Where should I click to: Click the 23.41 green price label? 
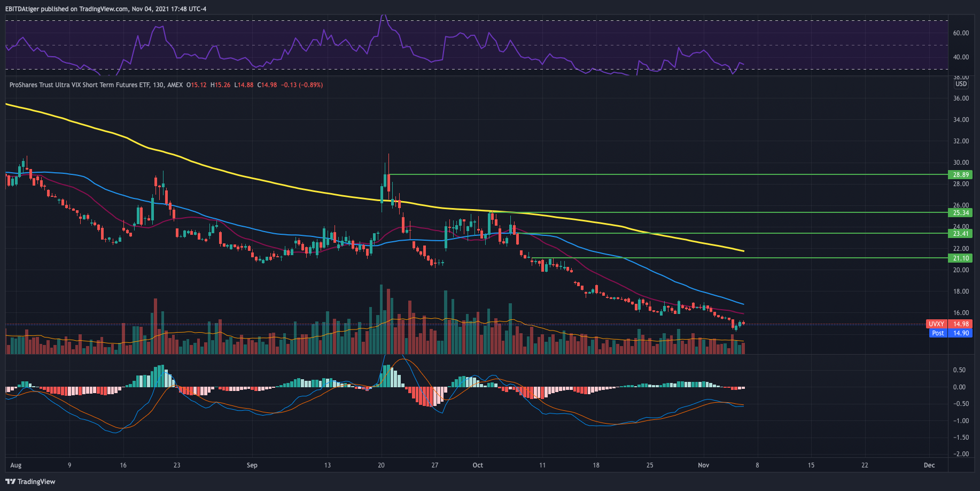(x=960, y=234)
